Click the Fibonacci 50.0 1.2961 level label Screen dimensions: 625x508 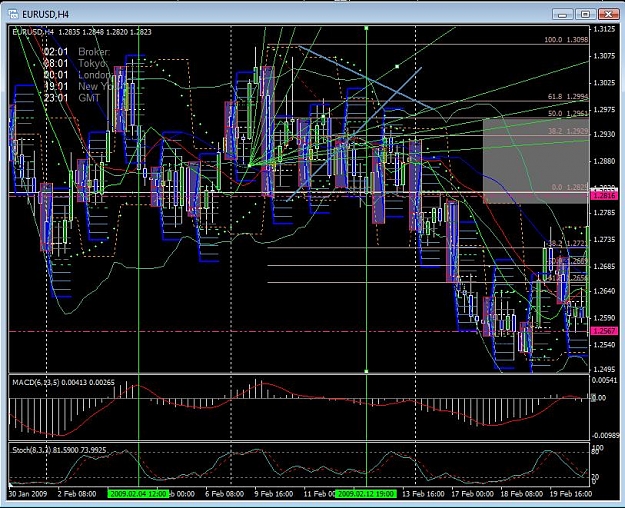[568, 114]
